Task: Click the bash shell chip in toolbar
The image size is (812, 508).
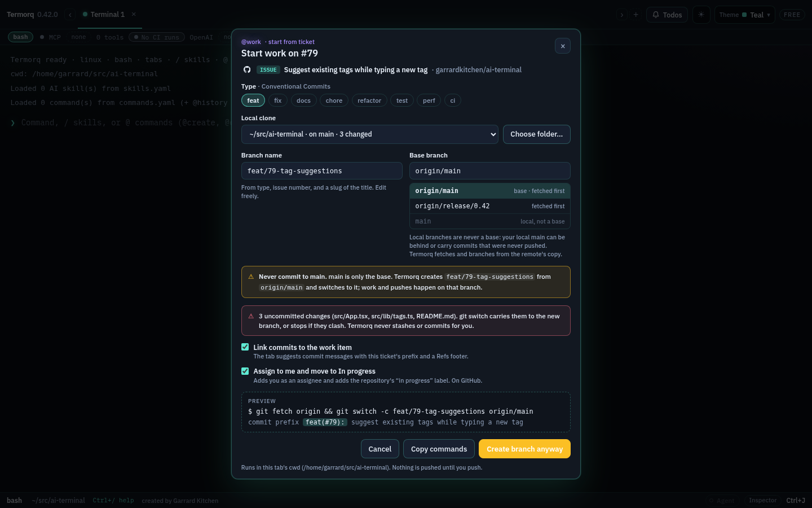Action: 21,37
